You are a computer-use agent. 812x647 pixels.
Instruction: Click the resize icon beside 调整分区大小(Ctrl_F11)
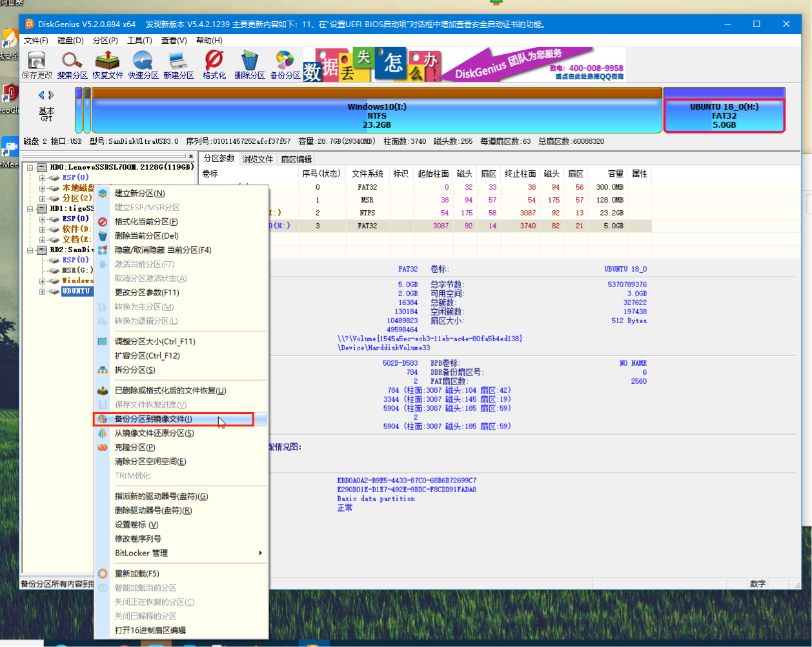click(x=102, y=341)
